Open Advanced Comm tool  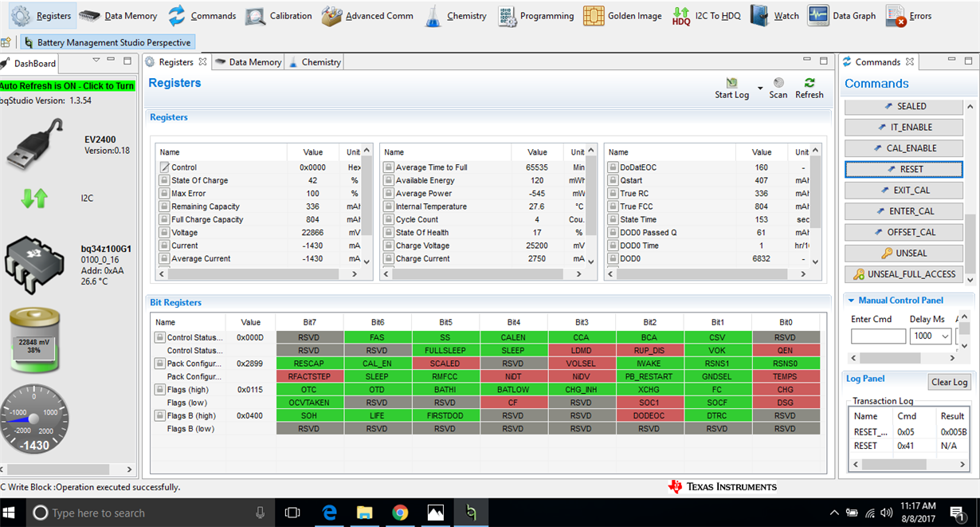click(367, 15)
